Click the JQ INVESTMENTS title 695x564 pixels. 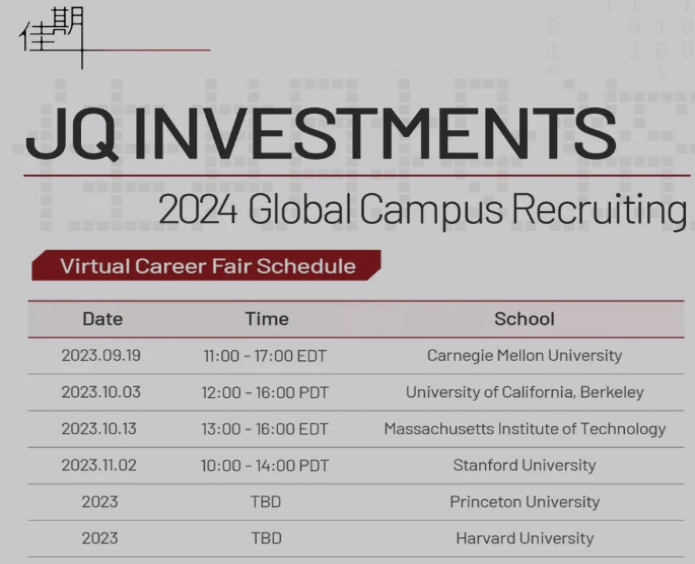click(x=320, y=134)
